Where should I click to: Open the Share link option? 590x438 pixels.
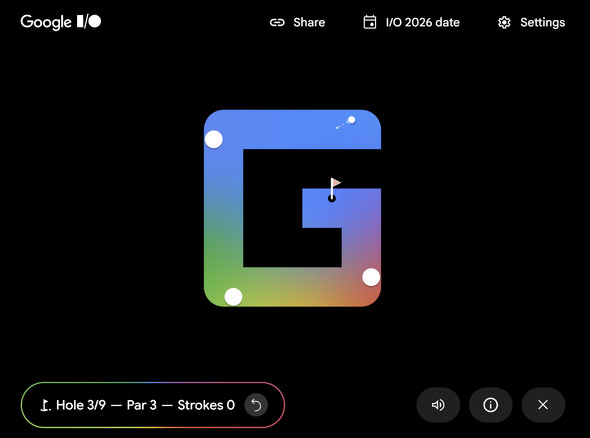point(297,22)
